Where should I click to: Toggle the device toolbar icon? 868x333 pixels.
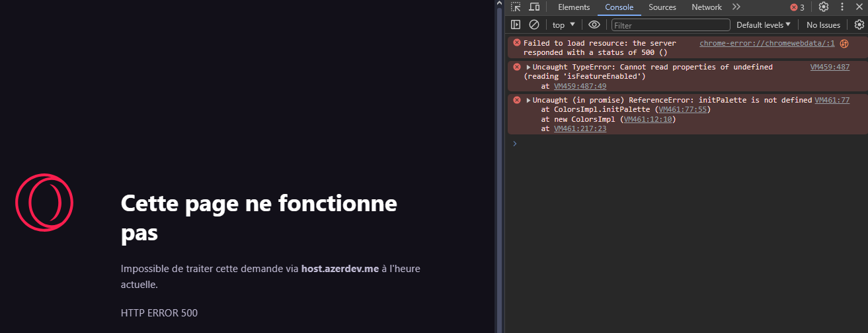534,7
